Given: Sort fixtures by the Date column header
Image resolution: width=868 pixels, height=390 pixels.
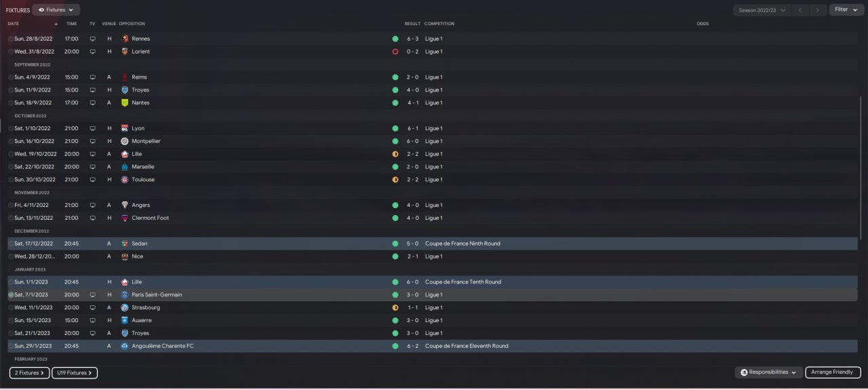Looking at the screenshot, I should pos(14,24).
